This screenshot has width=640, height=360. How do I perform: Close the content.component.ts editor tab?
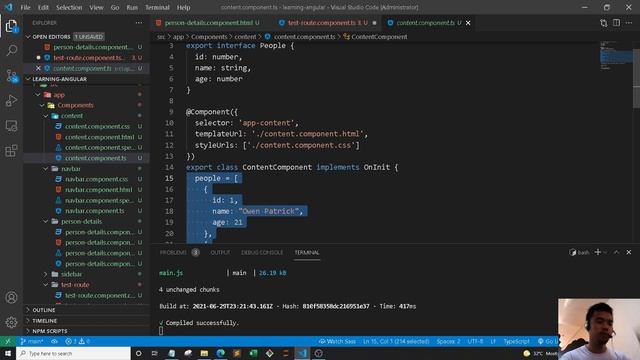(x=468, y=23)
